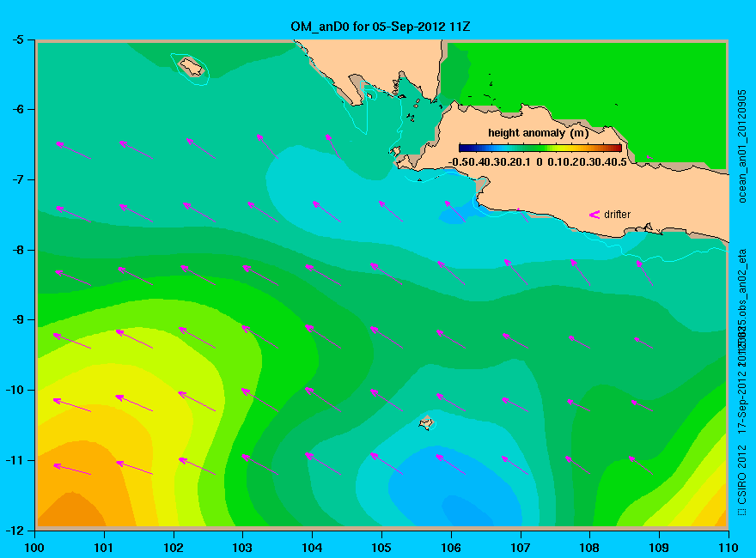Click the colorbar scale numbers under the bar
Viewport: 756px width, 558px height.
tap(537, 162)
